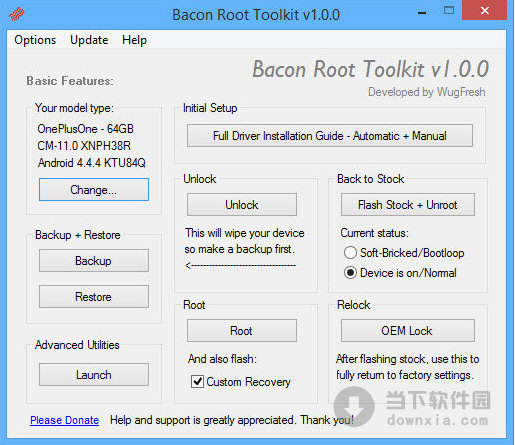
Task: Click the 'OnePlusOne - 64GB' model text
Action: [86, 129]
